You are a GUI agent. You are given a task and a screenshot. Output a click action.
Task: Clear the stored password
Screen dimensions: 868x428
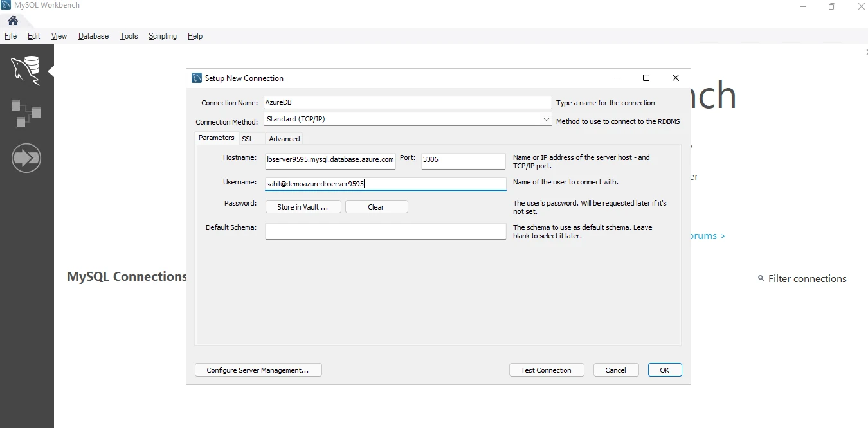[377, 206]
